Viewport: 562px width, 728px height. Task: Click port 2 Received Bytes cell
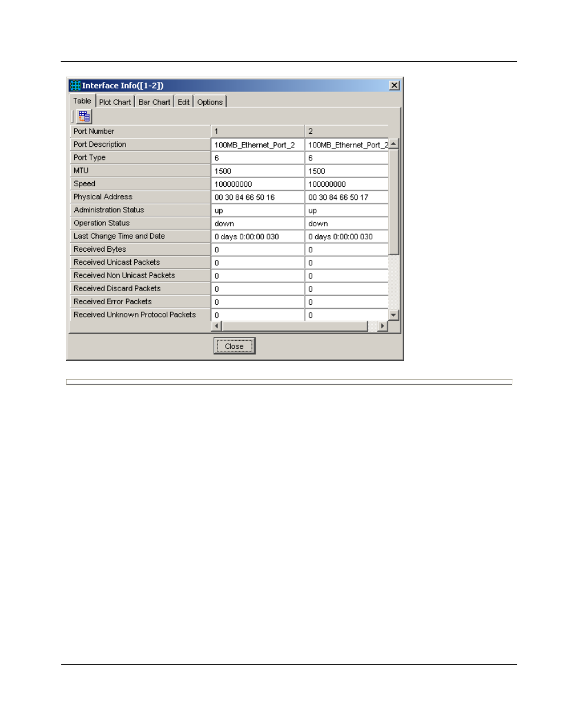[x=346, y=250]
